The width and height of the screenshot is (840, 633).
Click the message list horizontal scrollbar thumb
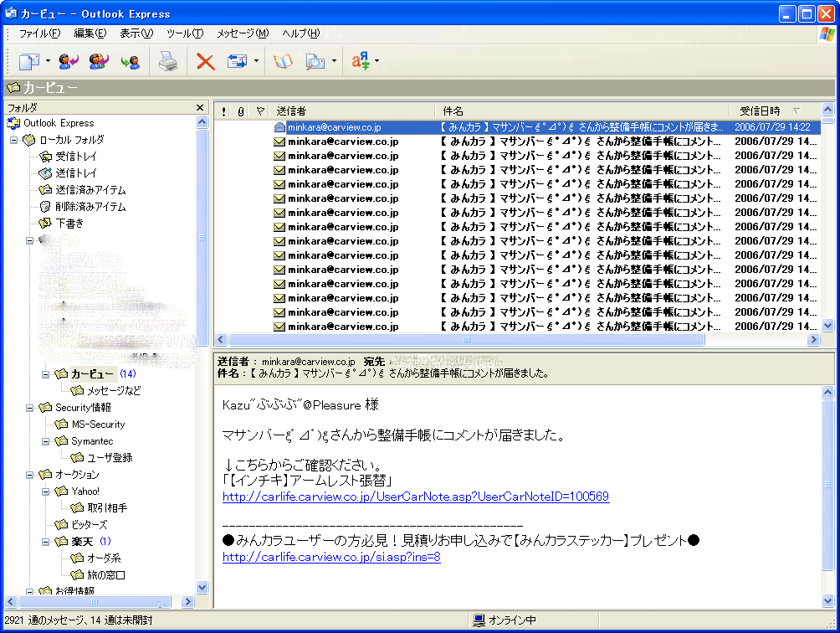(467, 339)
